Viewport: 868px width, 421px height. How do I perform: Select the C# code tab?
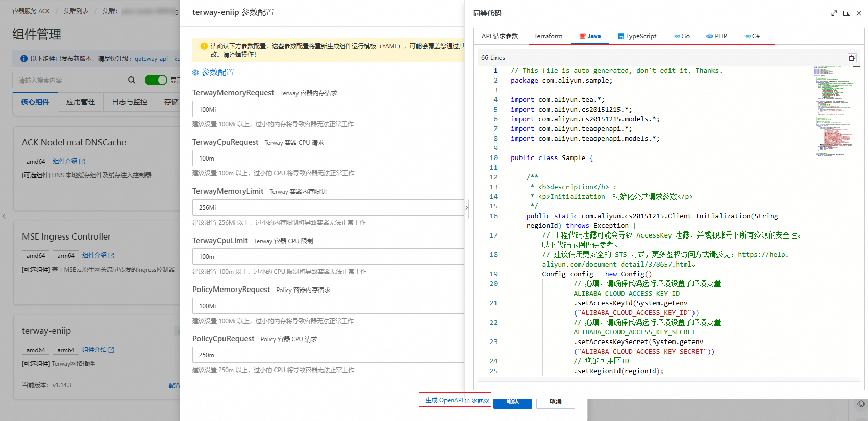pos(752,36)
